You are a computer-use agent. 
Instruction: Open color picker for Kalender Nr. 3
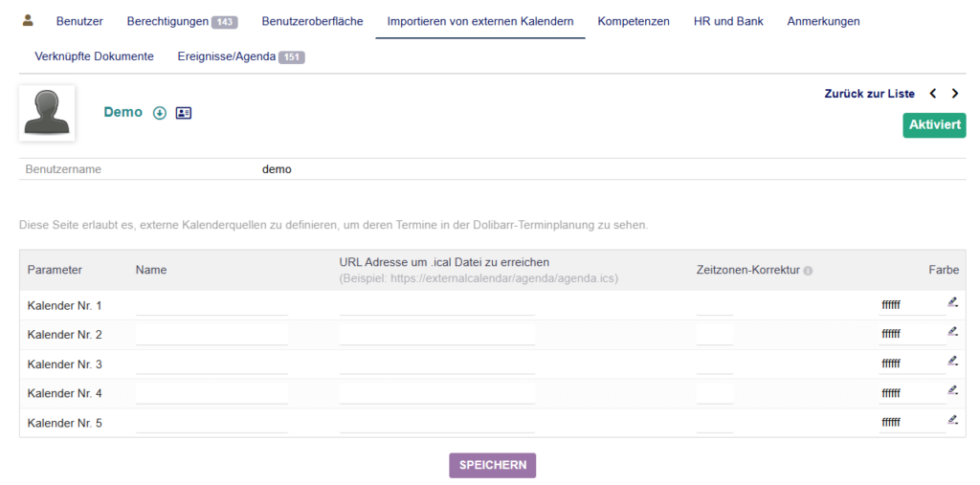[x=952, y=362]
